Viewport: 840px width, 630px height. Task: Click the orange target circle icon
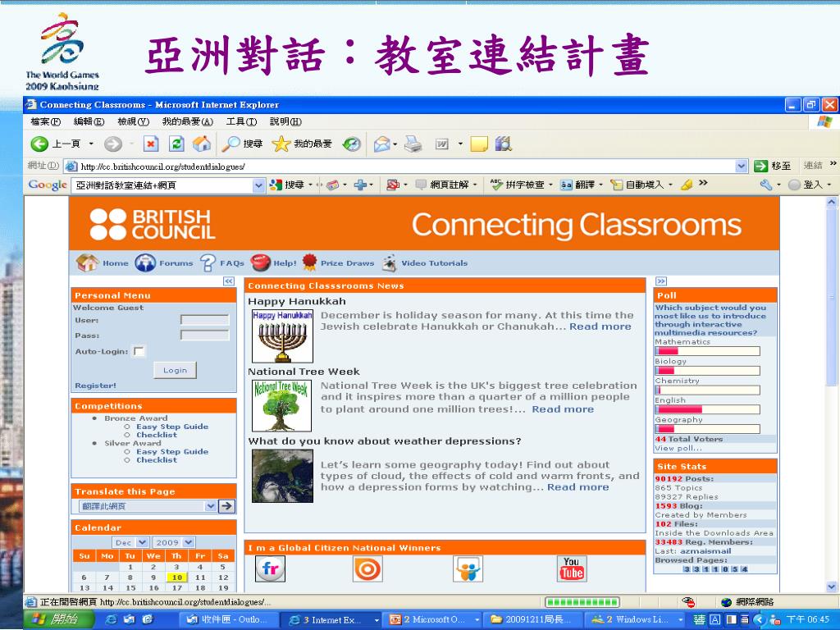(x=367, y=568)
